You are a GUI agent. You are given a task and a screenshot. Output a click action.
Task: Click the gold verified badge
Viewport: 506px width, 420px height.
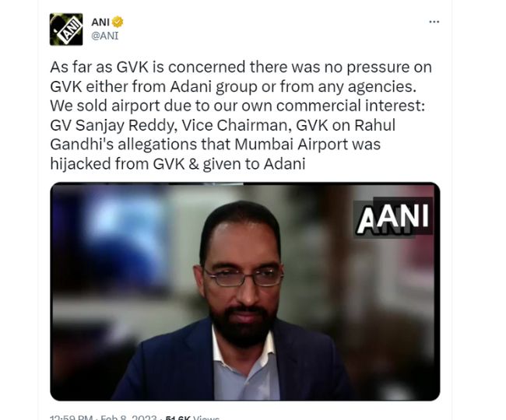(x=118, y=22)
